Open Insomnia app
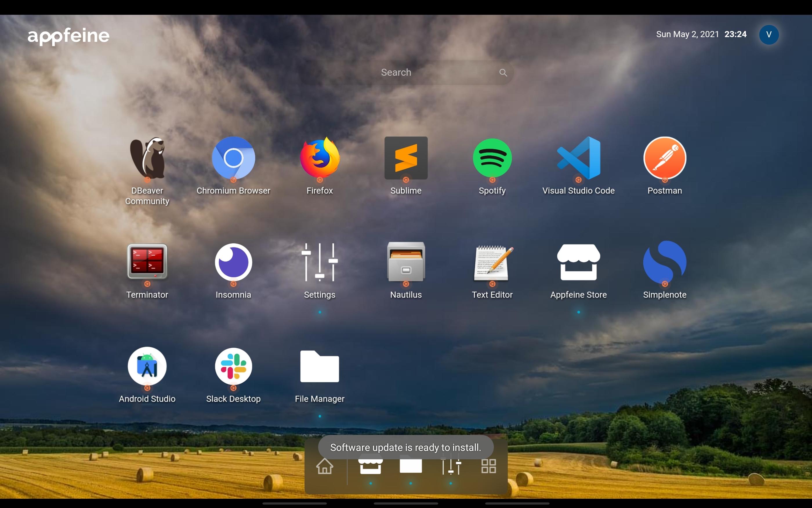This screenshot has height=508, width=812. click(x=233, y=262)
